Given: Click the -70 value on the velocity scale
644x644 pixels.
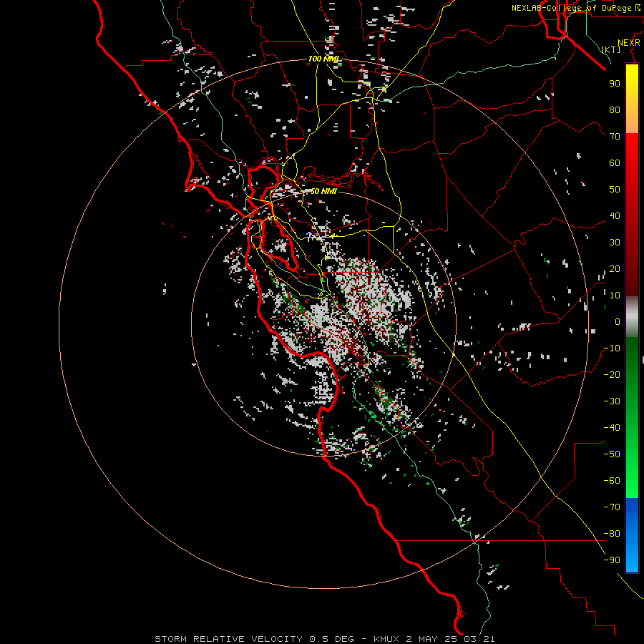Looking at the screenshot, I should click(x=612, y=507).
